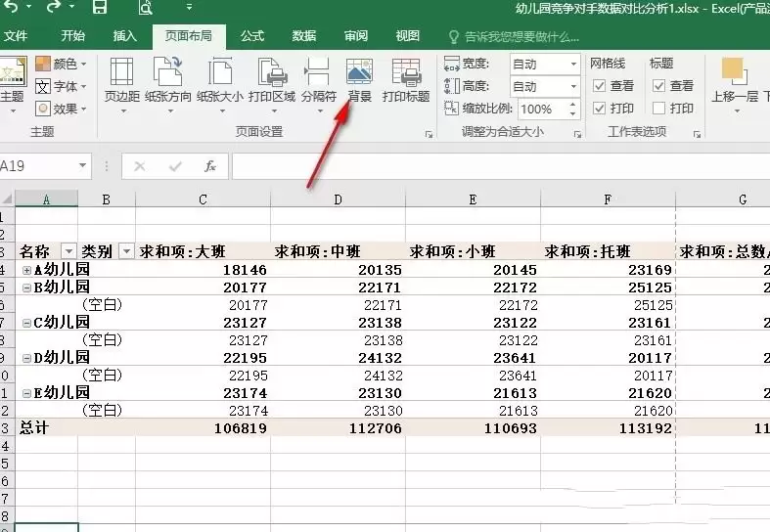Uncheck the 网格线 打印 checkbox
The width and height of the screenshot is (770, 532).
point(599,108)
